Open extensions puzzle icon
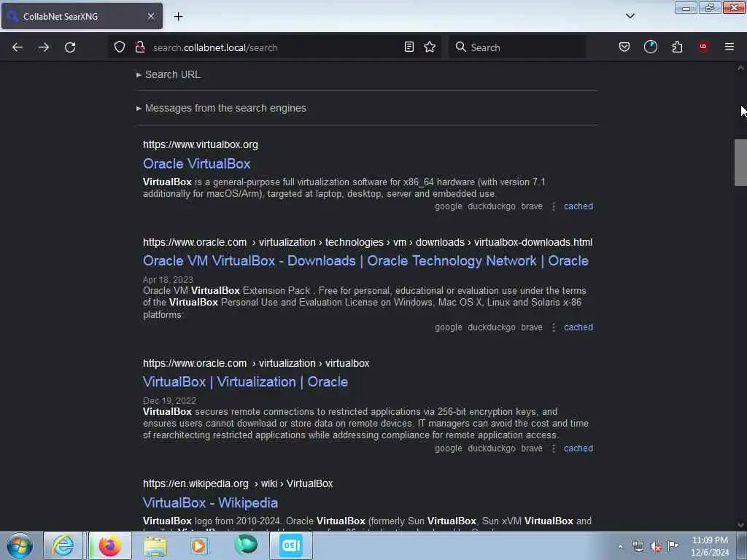Screen dimensions: 747x560 (x=677, y=47)
